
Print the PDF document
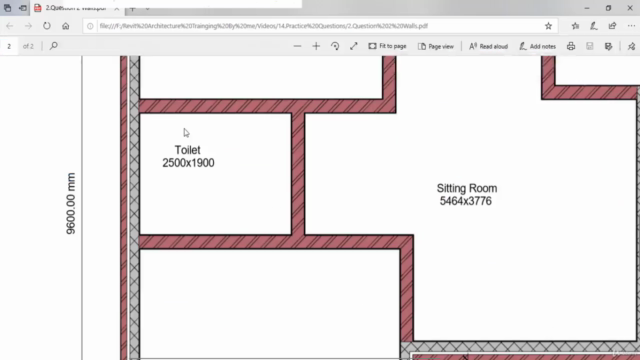(571, 46)
